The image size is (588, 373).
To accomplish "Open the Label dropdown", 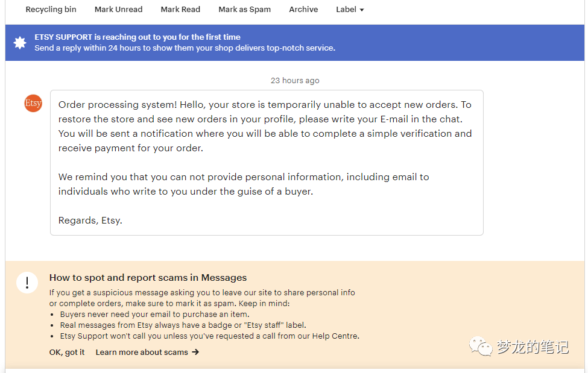I will [350, 10].
